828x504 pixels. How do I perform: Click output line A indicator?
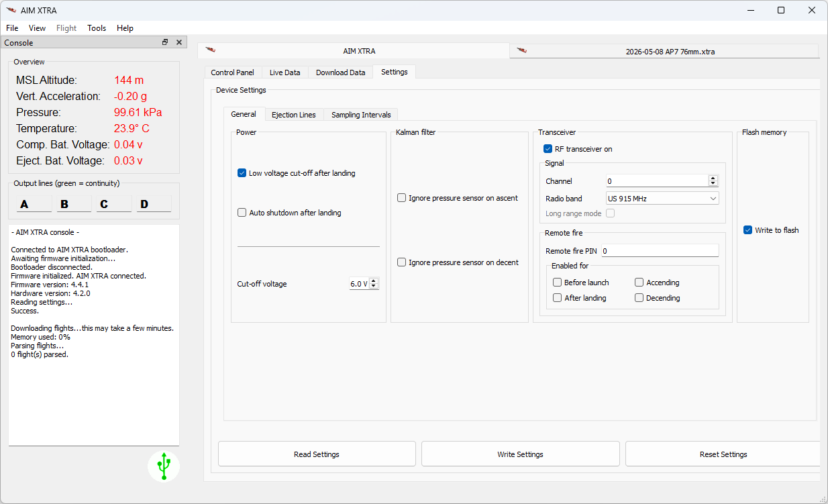(34, 204)
